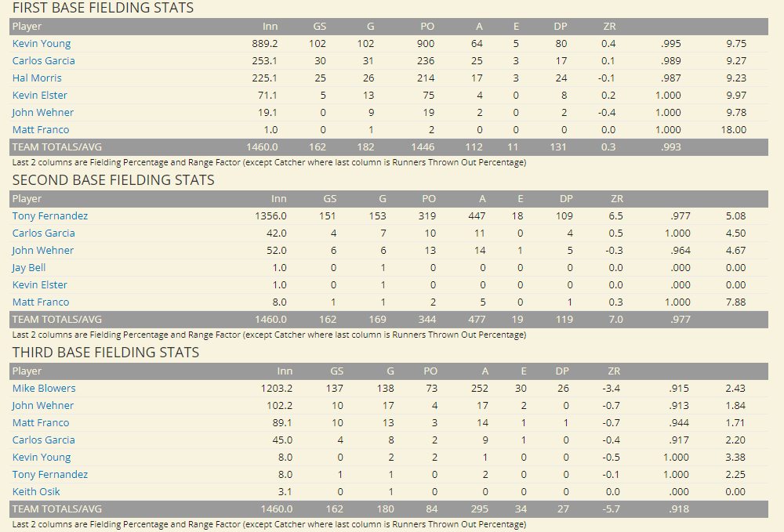Open Tony Fernandez in Third Base table
The height and width of the screenshot is (532, 784).
tap(50, 475)
